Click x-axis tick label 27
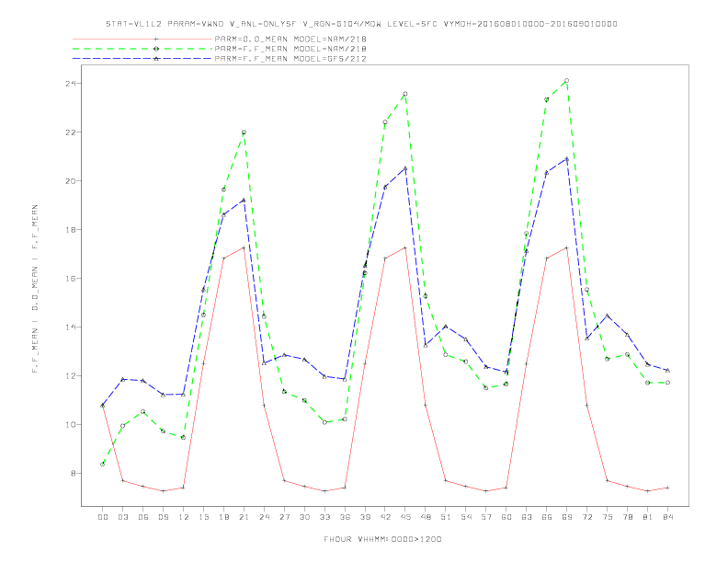Image resolution: width=728 pixels, height=563 pixels. (x=284, y=517)
